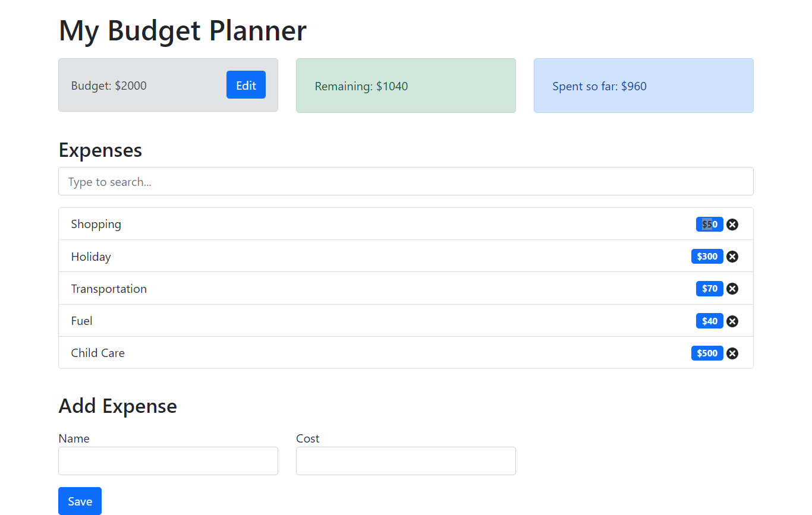
Task: Select the Shopping expense cost value
Action: (x=709, y=224)
